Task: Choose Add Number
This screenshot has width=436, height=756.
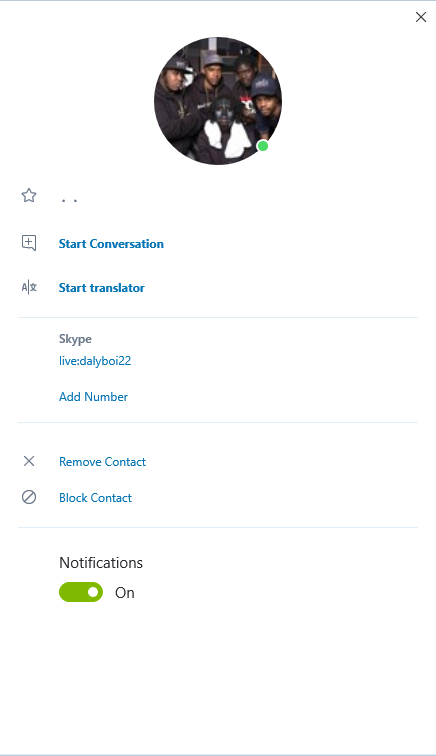Action: [94, 397]
